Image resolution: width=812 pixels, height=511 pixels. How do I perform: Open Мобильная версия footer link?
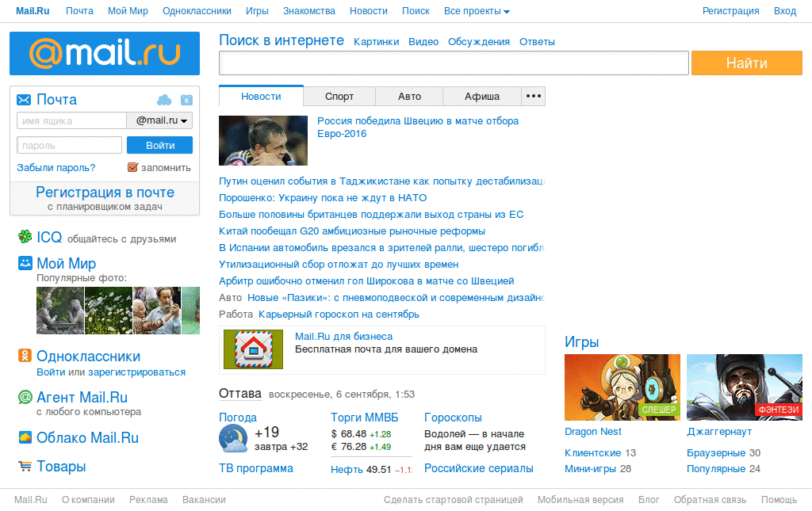coord(580,500)
